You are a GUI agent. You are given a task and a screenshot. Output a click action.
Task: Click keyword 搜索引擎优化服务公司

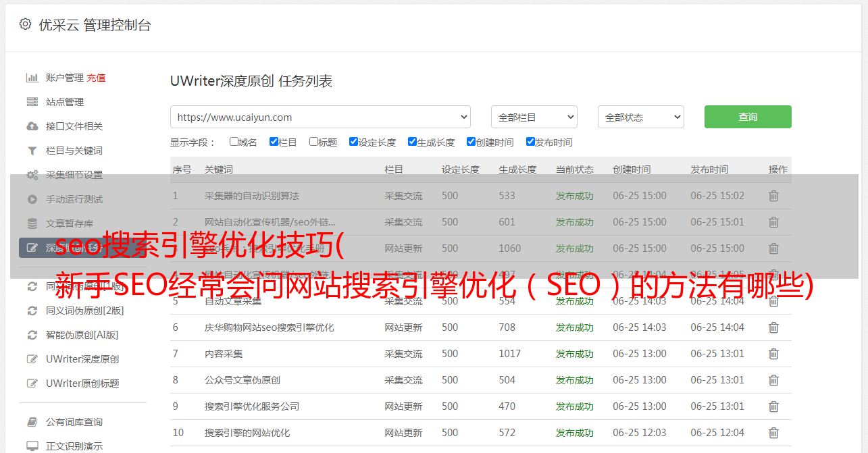pyautogui.click(x=252, y=406)
